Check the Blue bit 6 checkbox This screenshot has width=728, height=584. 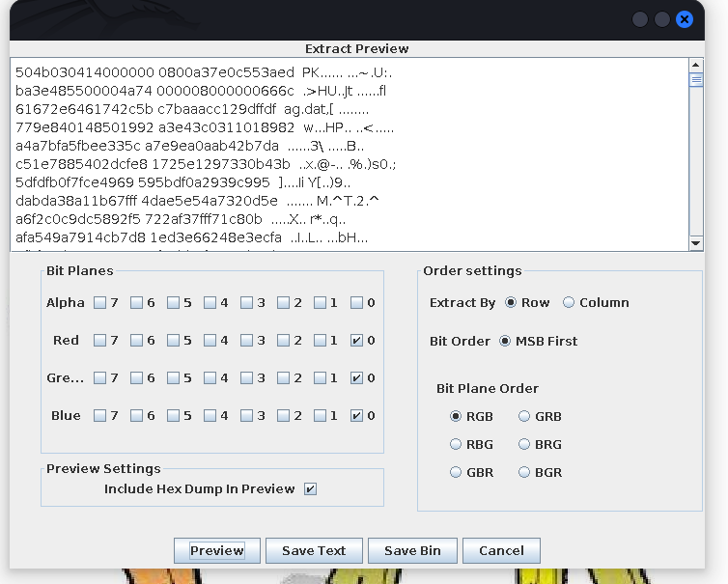pos(136,415)
